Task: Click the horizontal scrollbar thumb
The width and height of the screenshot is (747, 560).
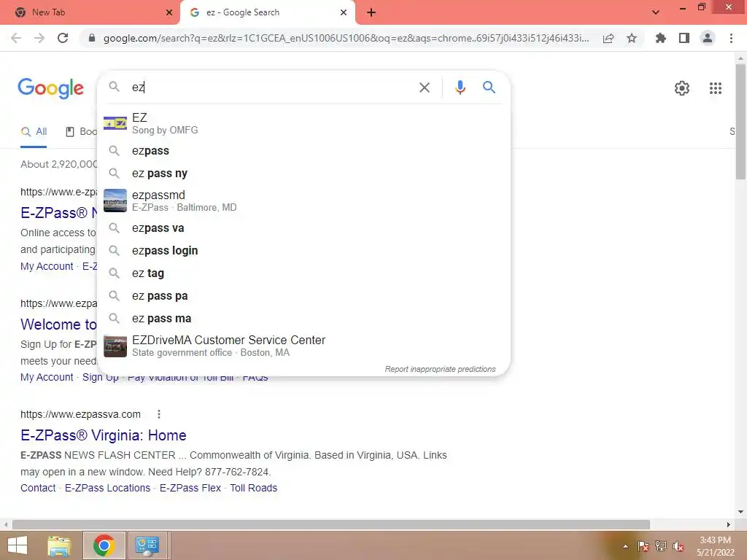Action: (x=331, y=524)
